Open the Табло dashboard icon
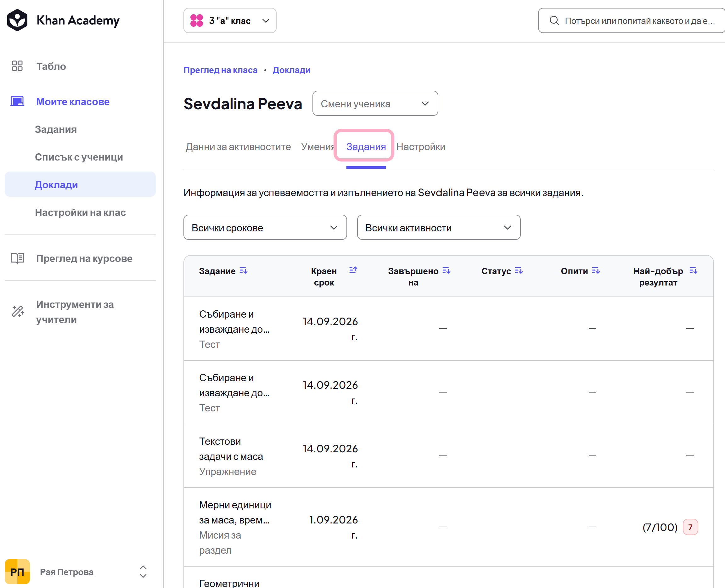The height and width of the screenshot is (588, 725). point(17,66)
